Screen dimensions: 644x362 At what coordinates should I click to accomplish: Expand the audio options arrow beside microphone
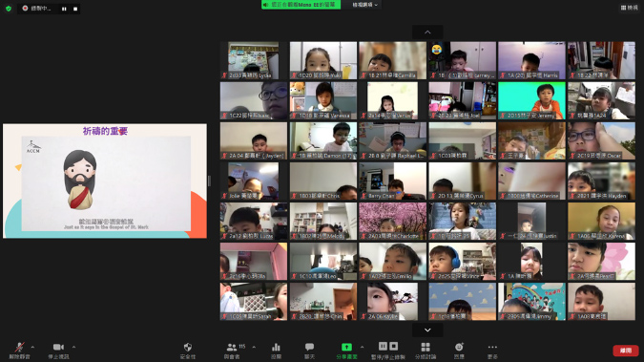(32, 347)
